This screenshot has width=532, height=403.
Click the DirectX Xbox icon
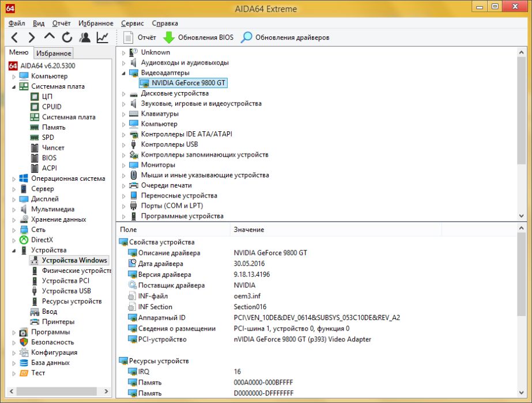[x=24, y=239]
